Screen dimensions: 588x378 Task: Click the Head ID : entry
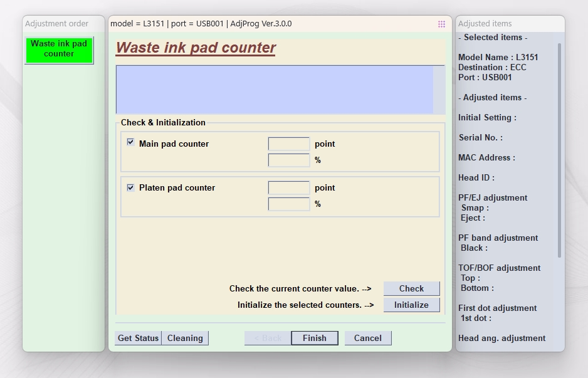(476, 178)
